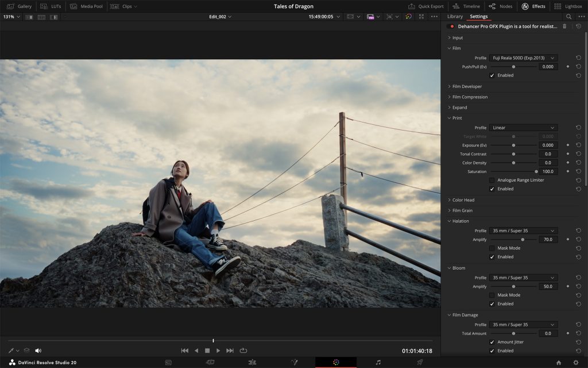Click the loop playback icon
This screenshot has width=588, height=368.
tap(243, 350)
